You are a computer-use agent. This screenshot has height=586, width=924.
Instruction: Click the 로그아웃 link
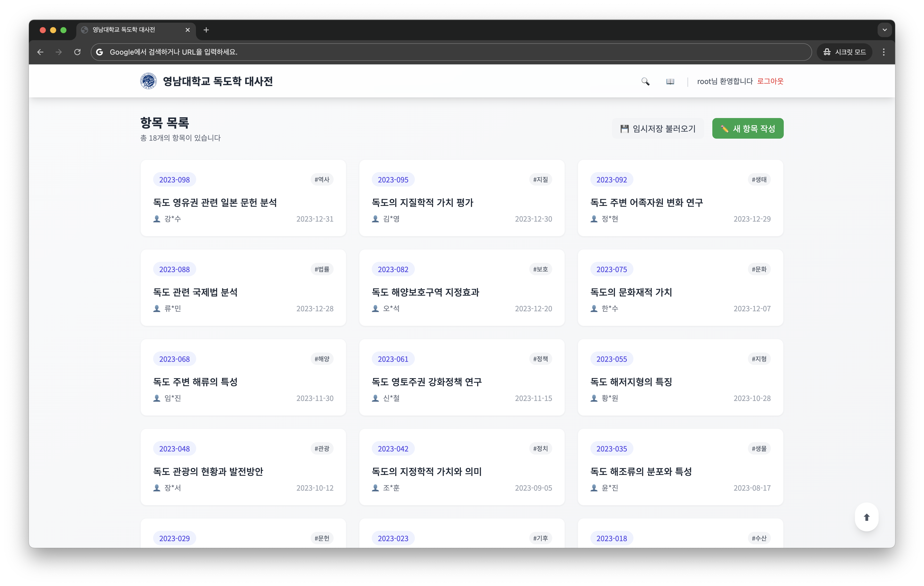[x=770, y=81]
